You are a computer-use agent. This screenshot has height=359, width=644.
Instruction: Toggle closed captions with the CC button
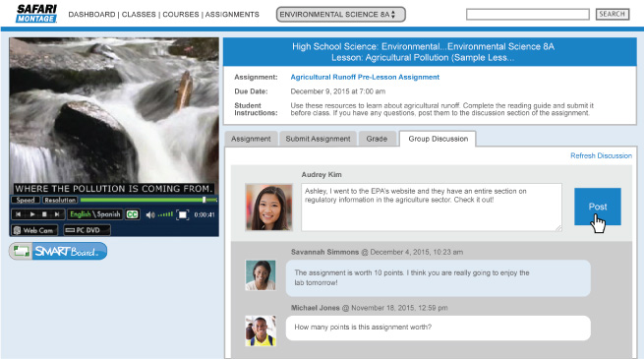(x=133, y=214)
